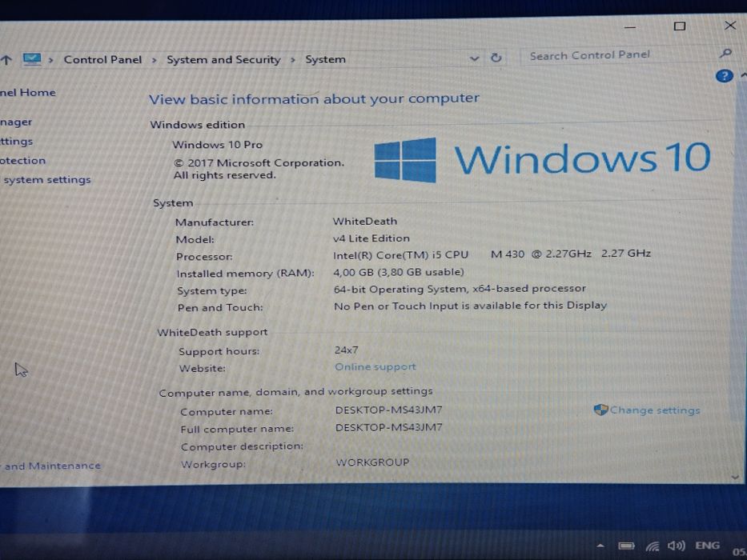This screenshot has width=747, height=560.
Task: Open the blue Help question mark
Action: tap(724, 76)
